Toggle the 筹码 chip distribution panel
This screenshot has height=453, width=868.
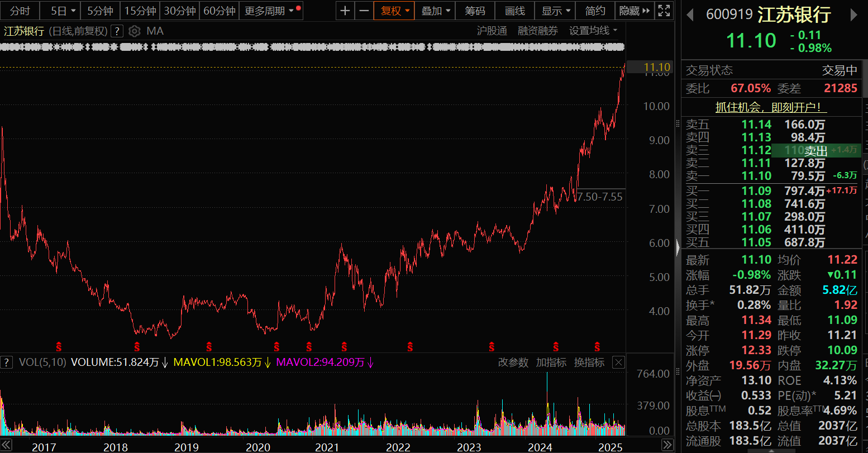tap(475, 11)
